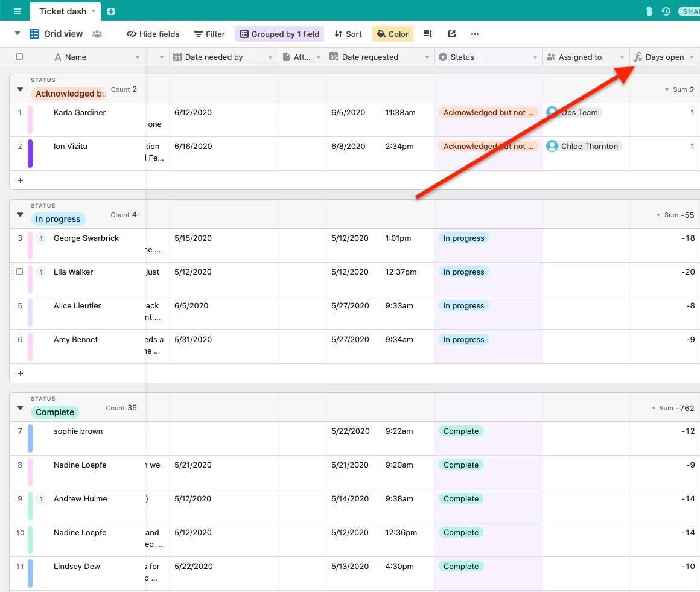Open Att... column dropdown arrow

pyautogui.click(x=318, y=57)
